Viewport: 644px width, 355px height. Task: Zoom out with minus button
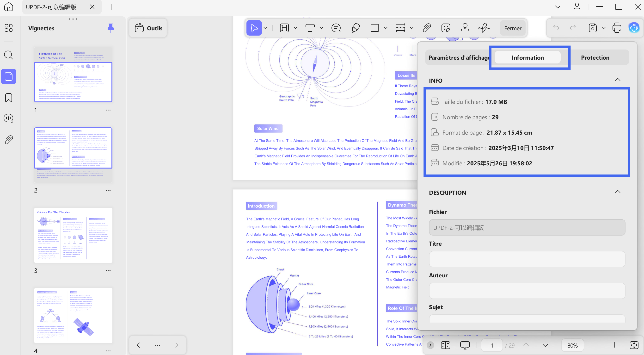(x=595, y=345)
